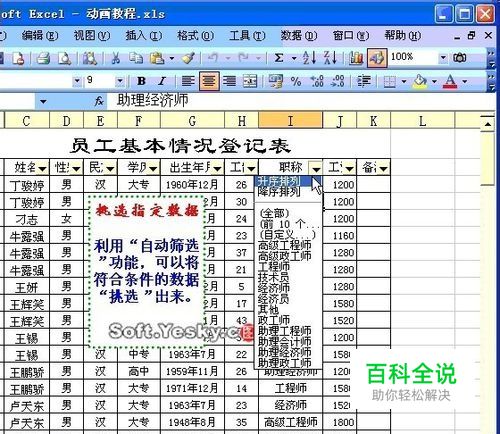Align text right
The height and width of the screenshot is (434, 500).
pos(230,81)
